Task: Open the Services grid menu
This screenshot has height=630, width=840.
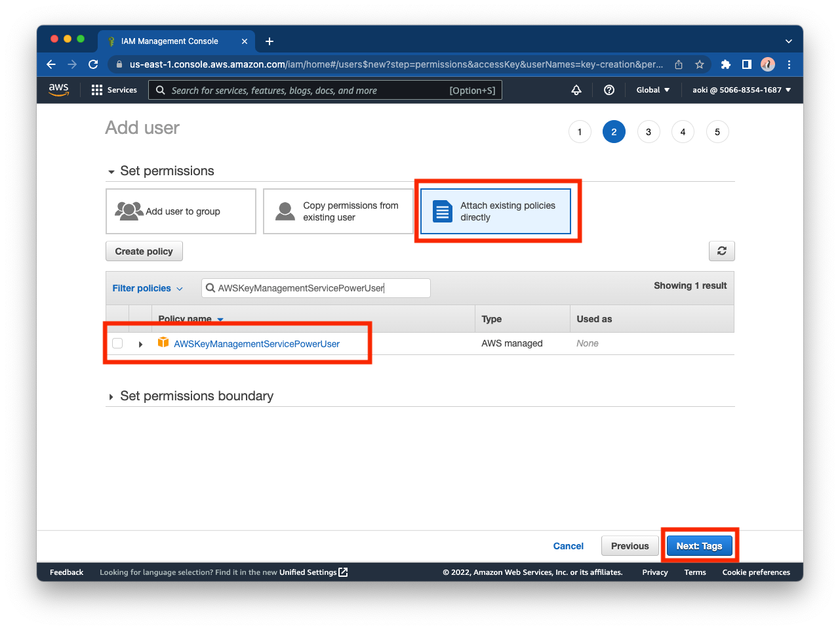Action: (x=114, y=90)
